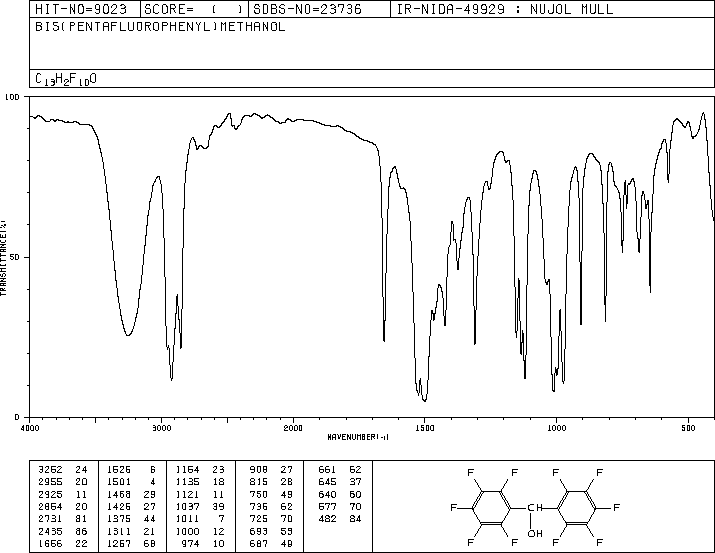Click peak table entry 661
The image size is (715, 553).
click(x=327, y=470)
